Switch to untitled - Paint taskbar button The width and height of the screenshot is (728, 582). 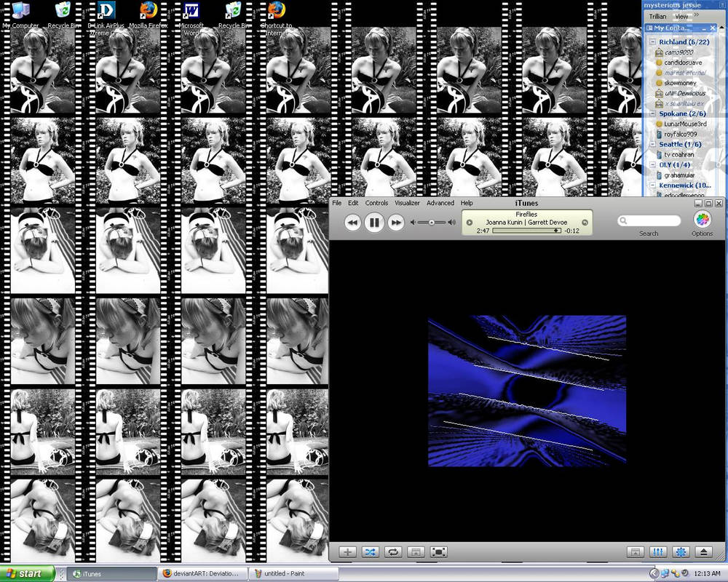point(293,574)
